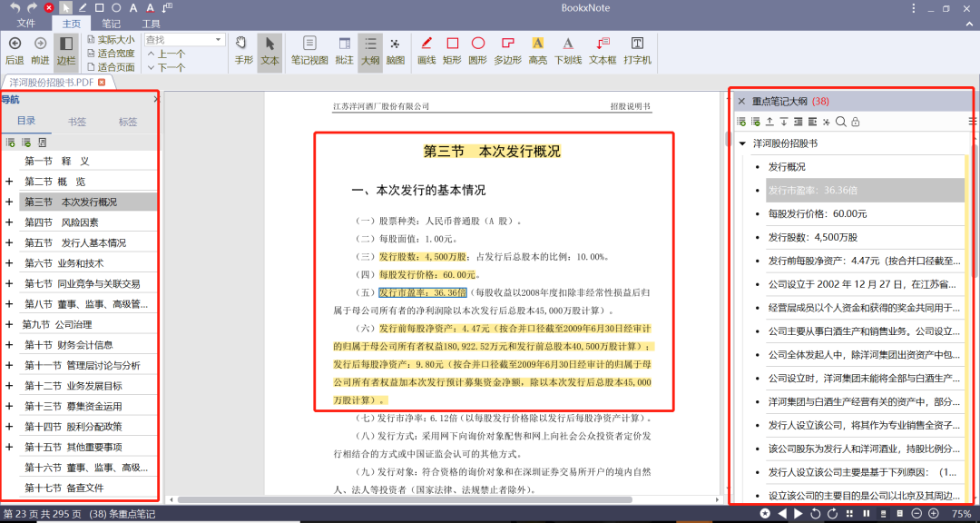Select the 高亮 highlight tool

point(537,51)
